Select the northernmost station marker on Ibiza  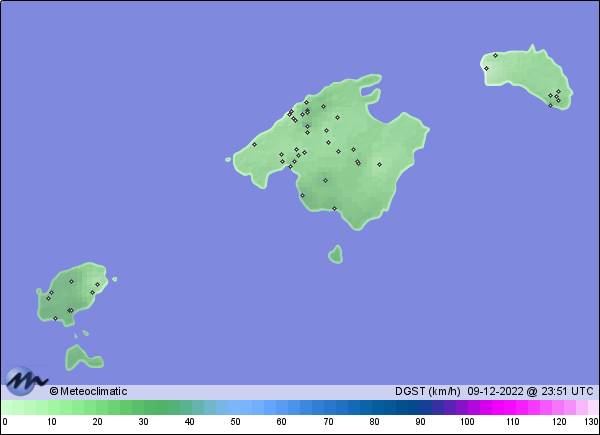point(71,282)
